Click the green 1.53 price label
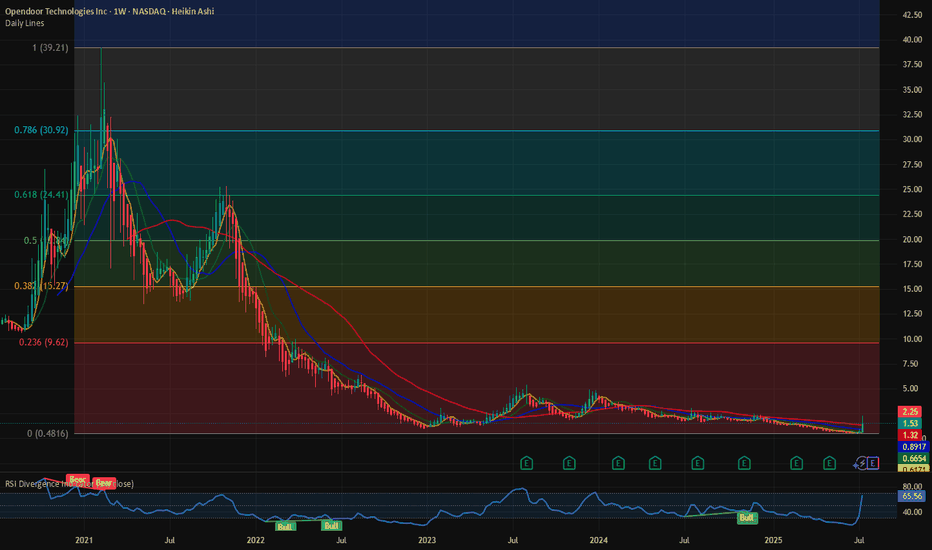The height and width of the screenshot is (550, 932). click(x=911, y=423)
